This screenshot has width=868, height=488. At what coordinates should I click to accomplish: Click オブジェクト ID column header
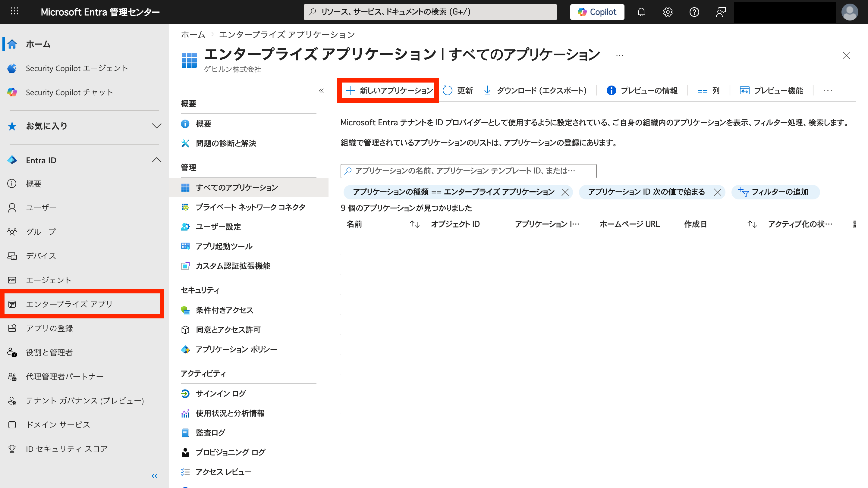455,224
